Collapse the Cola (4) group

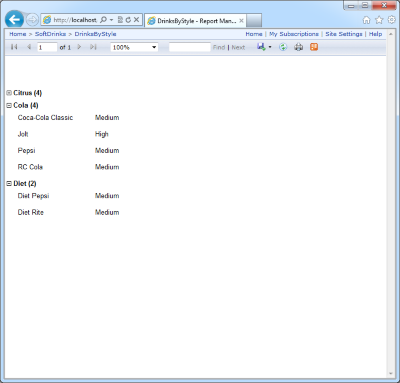[9, 105]
